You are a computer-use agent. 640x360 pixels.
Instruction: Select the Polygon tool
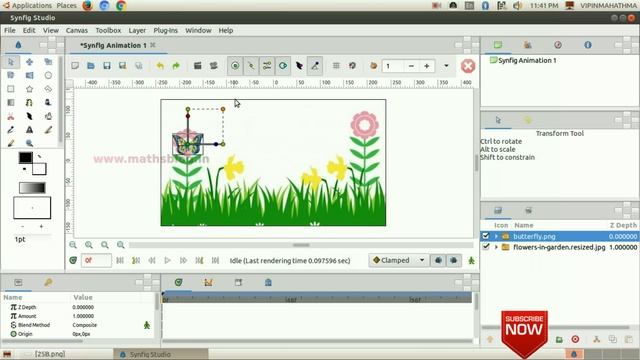click(48, 89)
